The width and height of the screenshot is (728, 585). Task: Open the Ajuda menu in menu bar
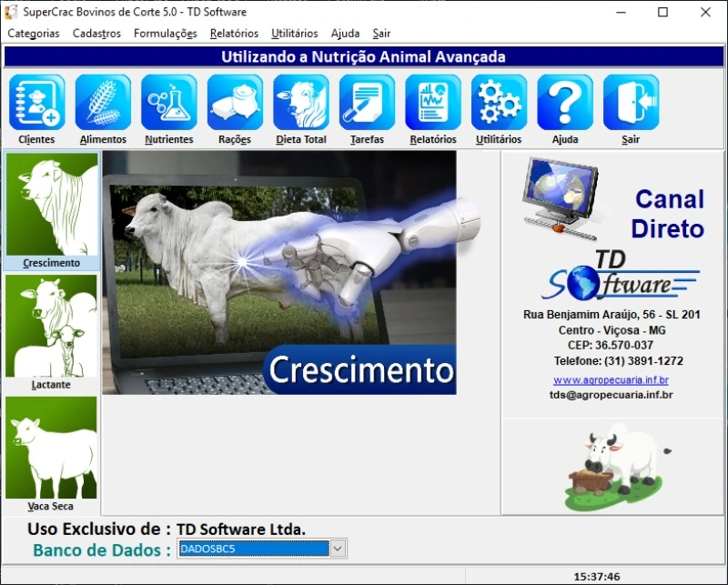tap(345, 34)
